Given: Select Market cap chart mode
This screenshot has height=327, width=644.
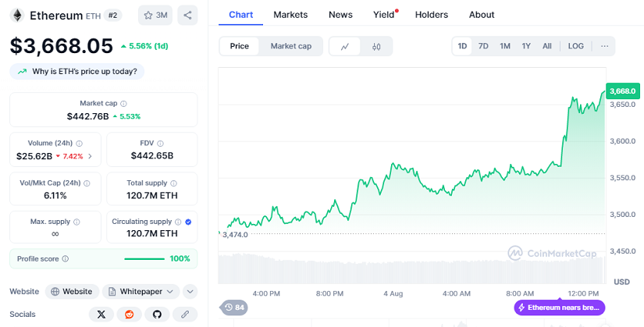Looking at the screenshot, I should pos(291,46).
